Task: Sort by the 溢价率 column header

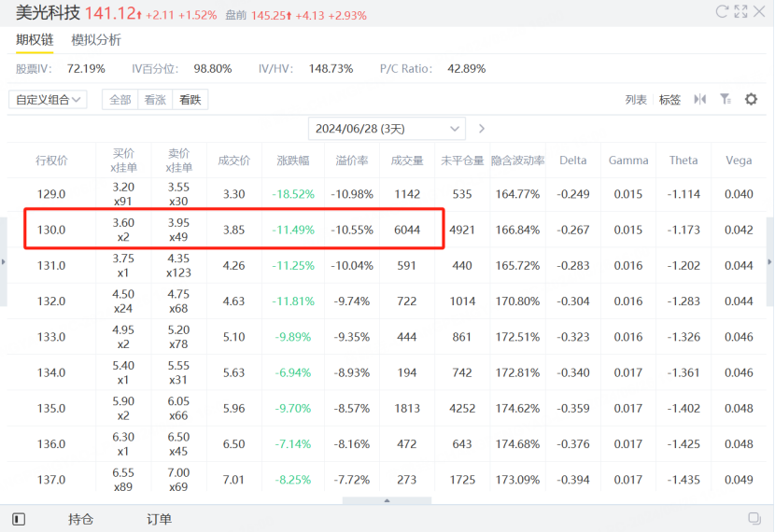Action: [x=352, y=161]
